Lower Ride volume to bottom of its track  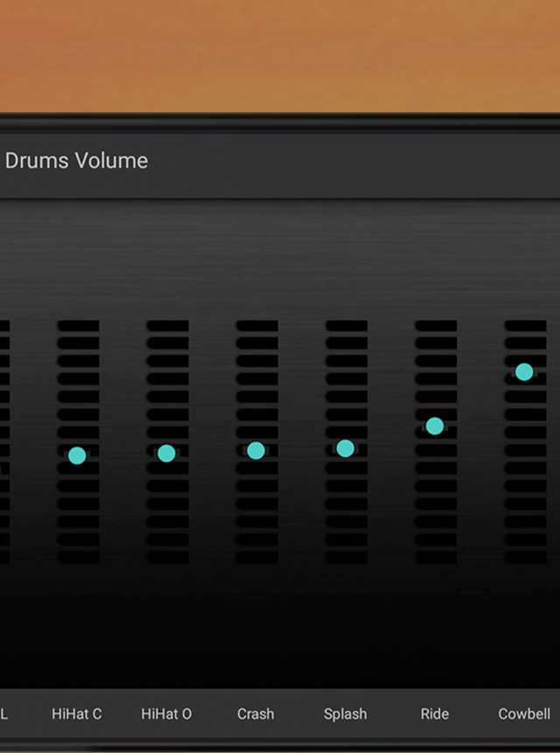(x=436, y=557)
